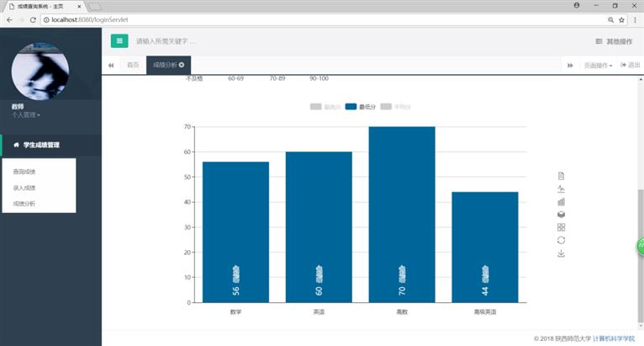Click the keyword search input field
Image resolution: width=644 pixels, height=346 pixels.
tap(252, 40)
